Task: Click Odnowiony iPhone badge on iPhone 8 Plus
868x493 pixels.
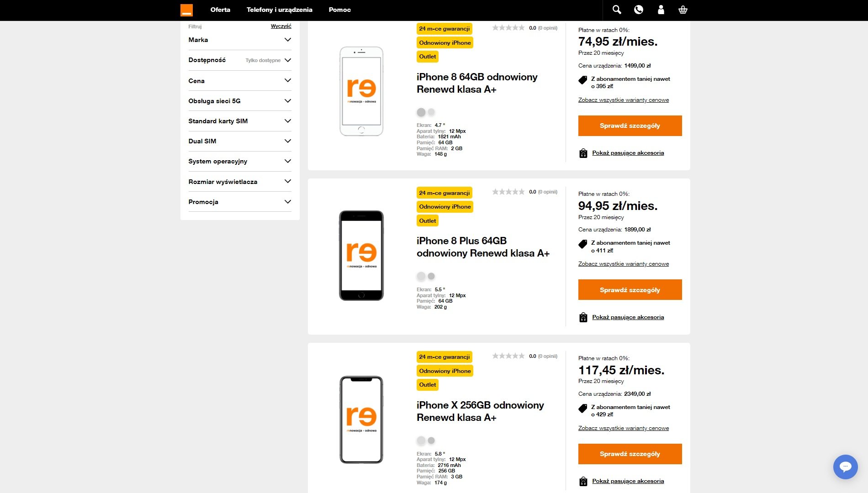Action: 445,207
